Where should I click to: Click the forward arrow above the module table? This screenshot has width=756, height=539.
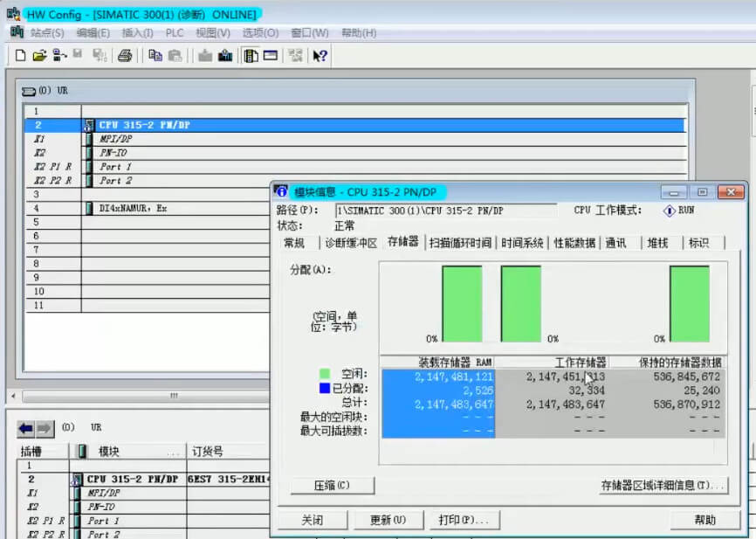pos(45,428)
